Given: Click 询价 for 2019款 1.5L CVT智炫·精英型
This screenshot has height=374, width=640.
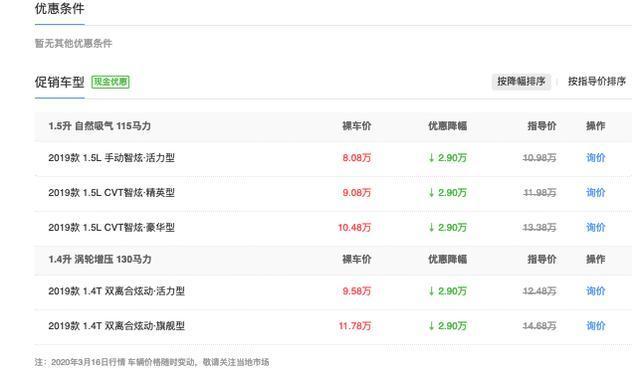Looking at the screenshot, I should click(x=596, y=193).
